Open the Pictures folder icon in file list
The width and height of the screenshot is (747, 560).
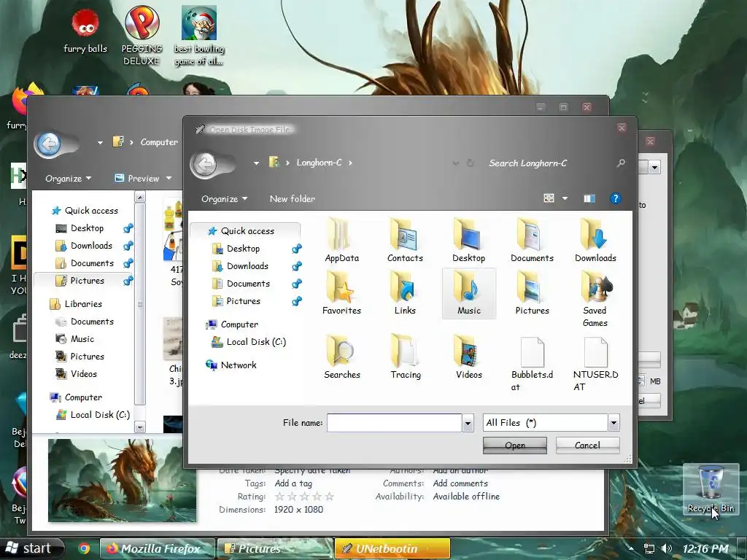(532, 293)
